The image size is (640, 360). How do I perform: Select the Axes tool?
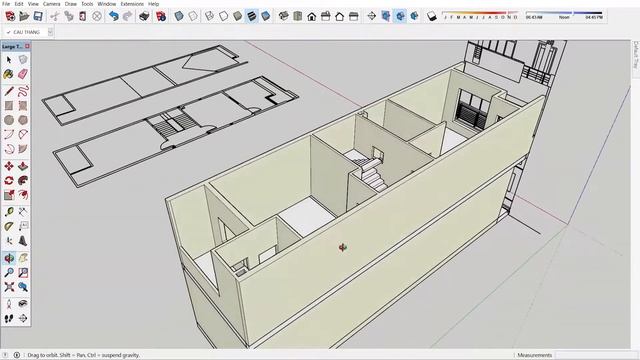click(x=9, y=241)
